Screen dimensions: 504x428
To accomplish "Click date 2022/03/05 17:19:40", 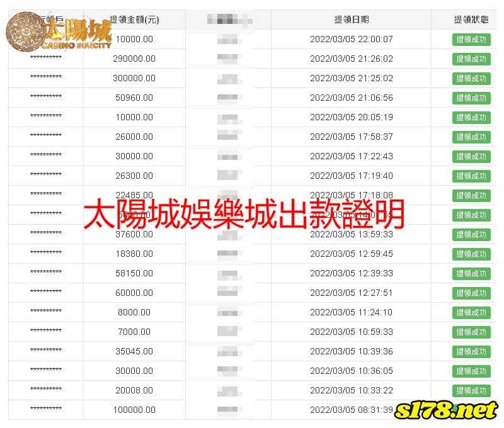I will pyautogui.click(x=352, y=176).
